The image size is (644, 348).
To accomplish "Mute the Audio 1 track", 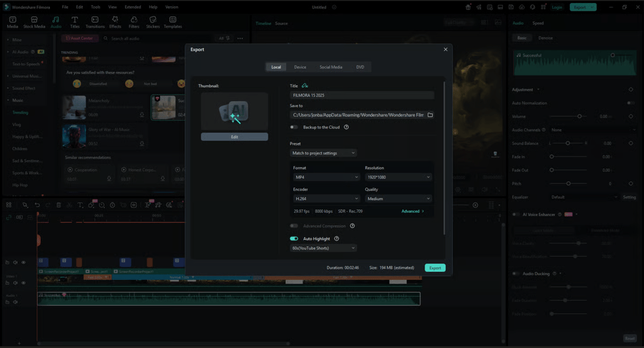I will (15, 302).
